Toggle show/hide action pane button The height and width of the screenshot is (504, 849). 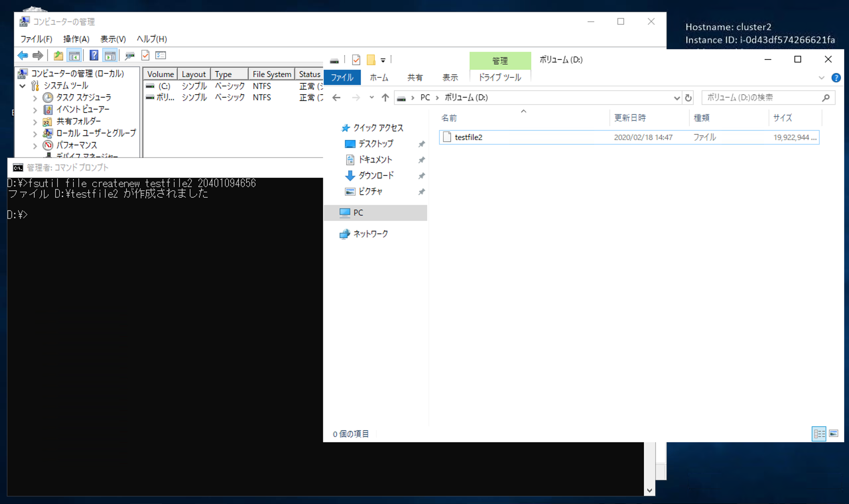click(x=110, y=55)
